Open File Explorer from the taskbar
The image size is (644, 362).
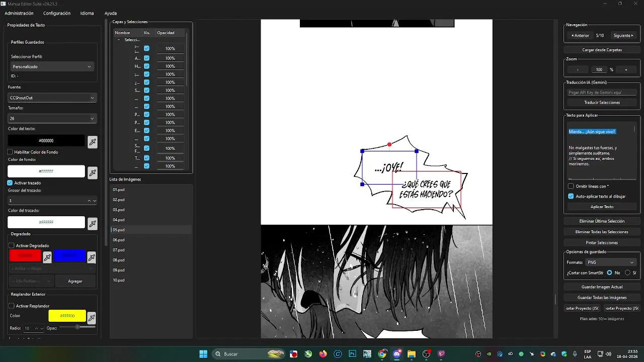point(412,354)
